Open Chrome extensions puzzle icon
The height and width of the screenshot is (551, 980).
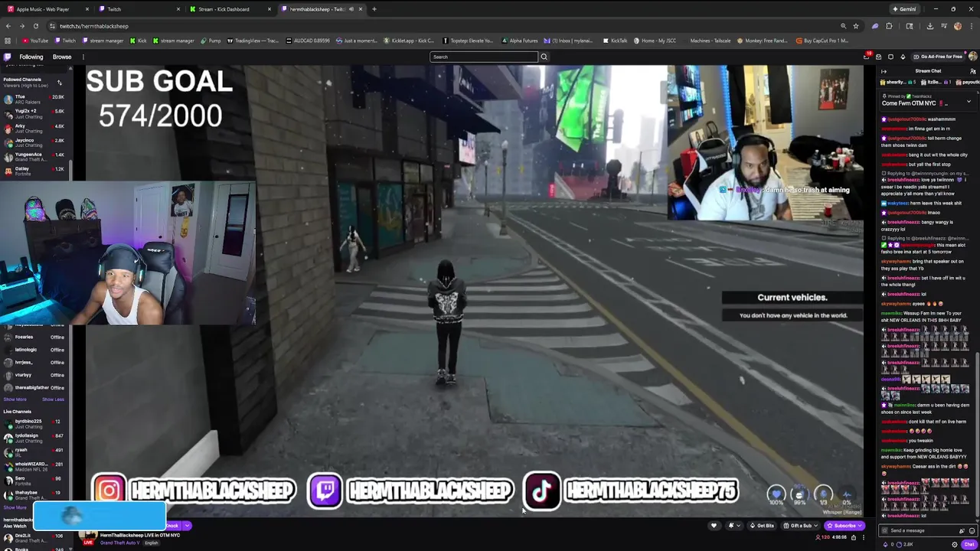point(889,26)
